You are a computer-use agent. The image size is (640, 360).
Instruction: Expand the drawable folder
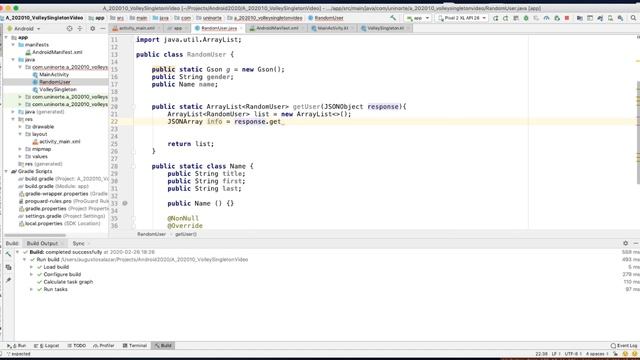coord(20,127)
